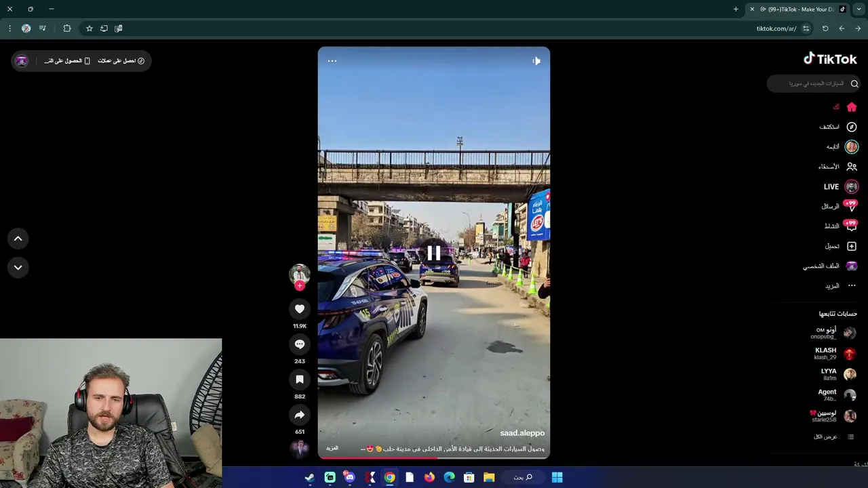Open followed account LYYA
The height and width of the screenshot is (488, 868).
[838, 374]
